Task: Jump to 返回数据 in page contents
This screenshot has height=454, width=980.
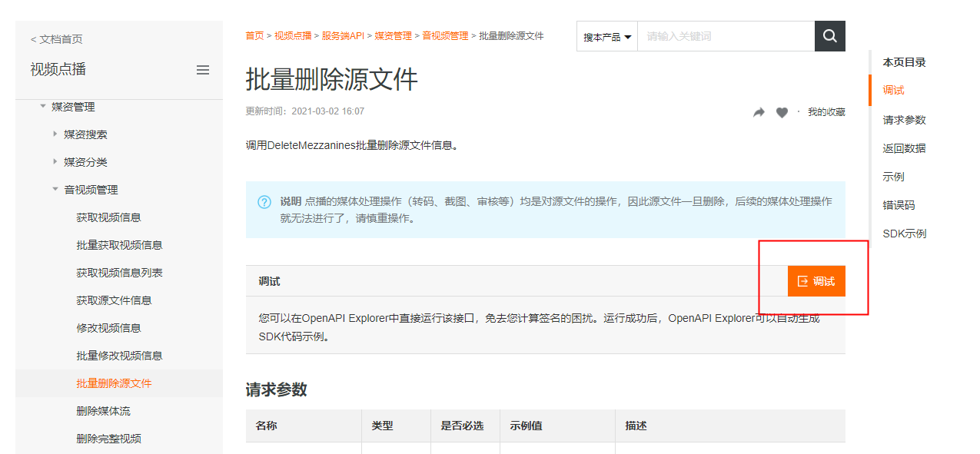Action: pyautogui.click(x=904, y=148)
